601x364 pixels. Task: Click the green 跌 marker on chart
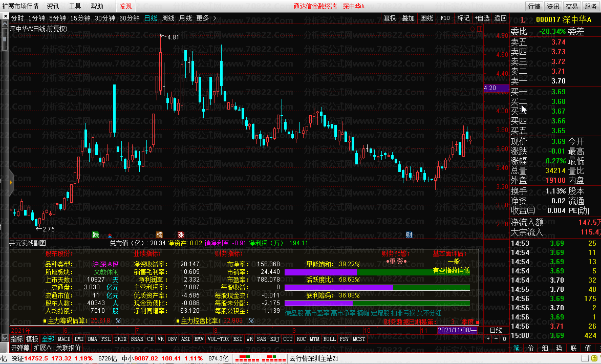click(x=95, y=234)
